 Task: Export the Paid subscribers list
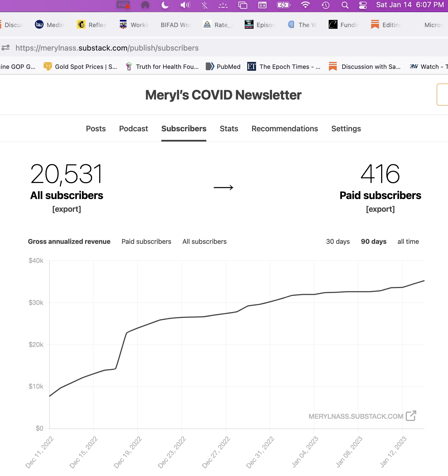click(x=380, y=209)
